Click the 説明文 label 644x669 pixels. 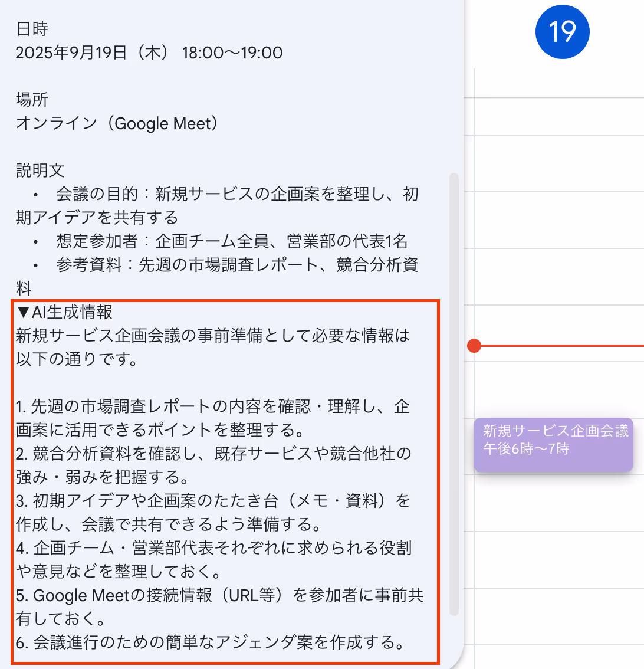pos(40,170)
